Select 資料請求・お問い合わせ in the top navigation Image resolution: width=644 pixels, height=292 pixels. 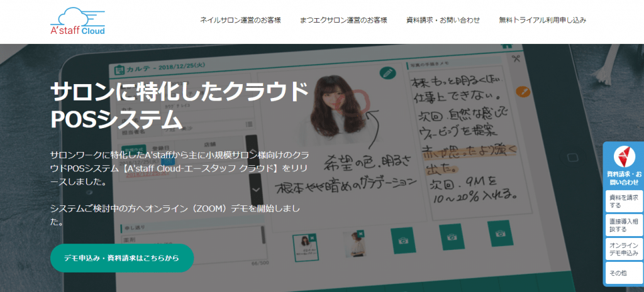point(443,20)
